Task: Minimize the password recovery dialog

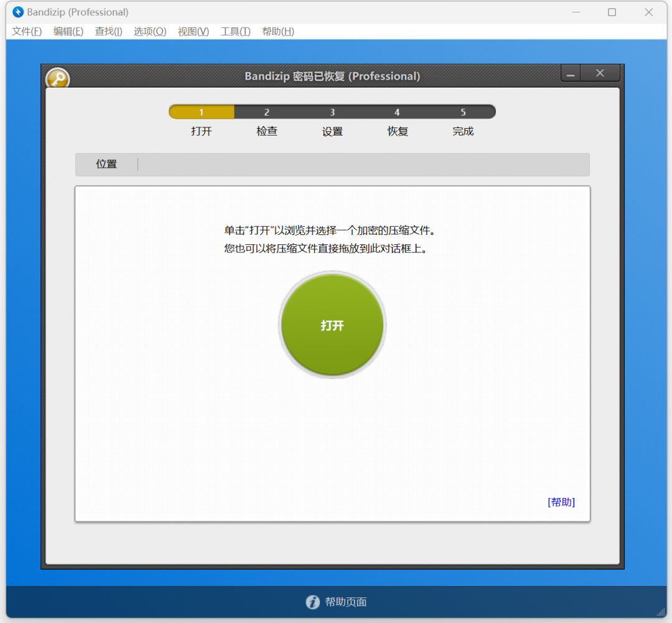Action: pos(571,73)
